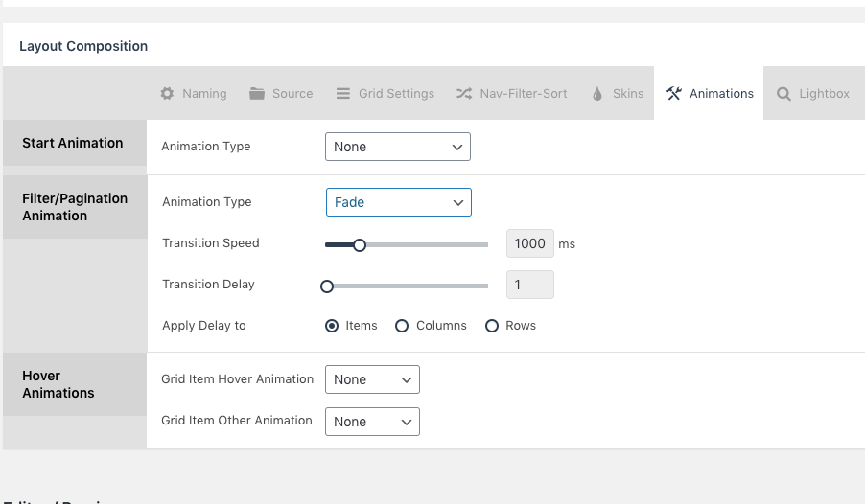Image resolution: width=865 pixels, height=504 pixels.
Task: Switch to the Grid Settings tab
Action: click(386, 93)
